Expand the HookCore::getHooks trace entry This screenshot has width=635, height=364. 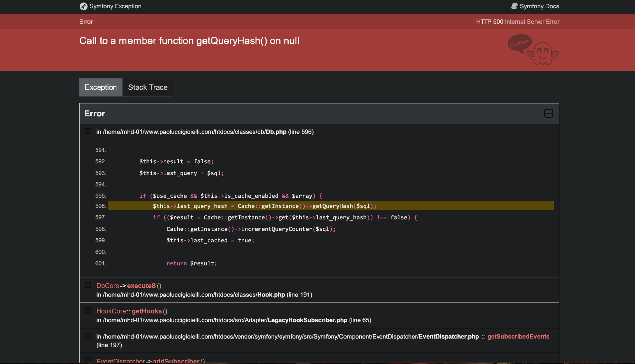tap(88, 310)
